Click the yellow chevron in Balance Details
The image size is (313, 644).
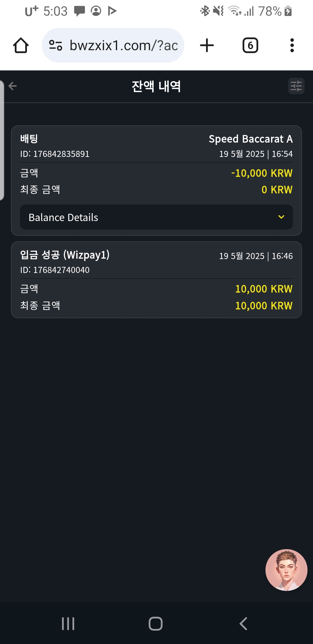(x=281, y=217)
